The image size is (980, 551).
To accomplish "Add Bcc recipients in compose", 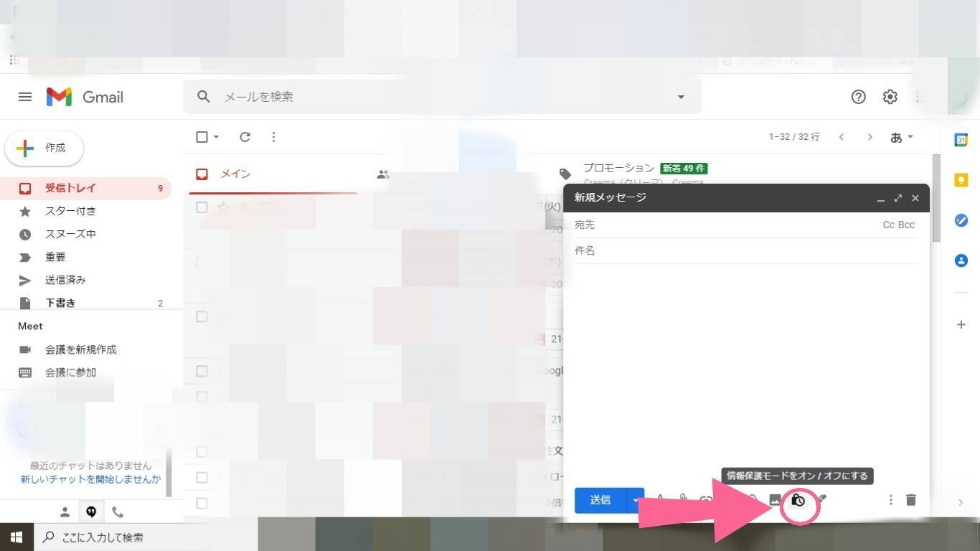I will tap(907, 225).
